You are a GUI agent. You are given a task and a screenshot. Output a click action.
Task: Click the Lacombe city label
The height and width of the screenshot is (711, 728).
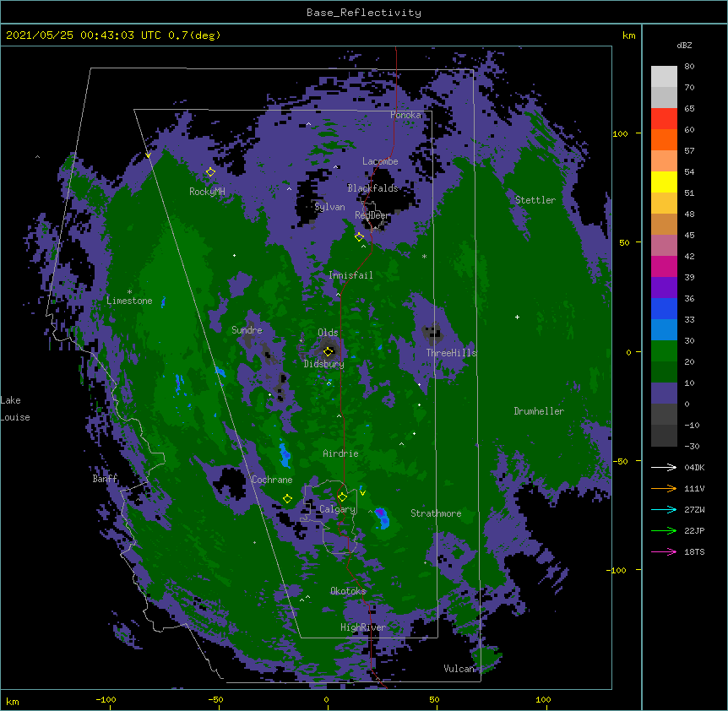point(380,161)
